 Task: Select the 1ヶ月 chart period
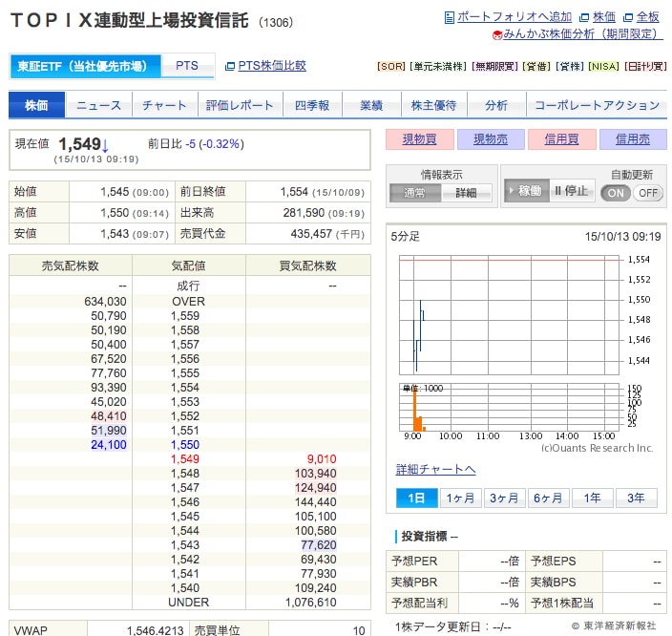click(x=461, y=498)
